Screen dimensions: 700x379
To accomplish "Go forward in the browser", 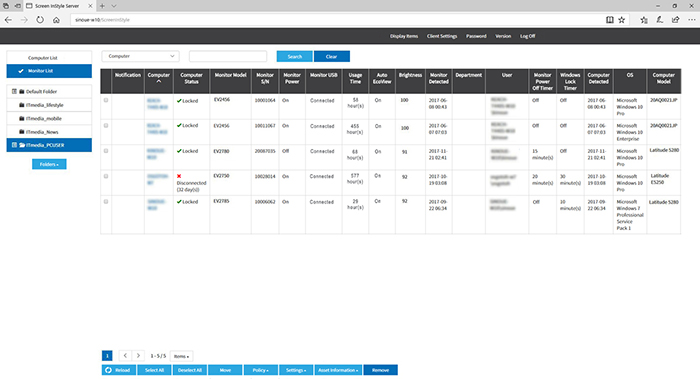I will point(24,20).
